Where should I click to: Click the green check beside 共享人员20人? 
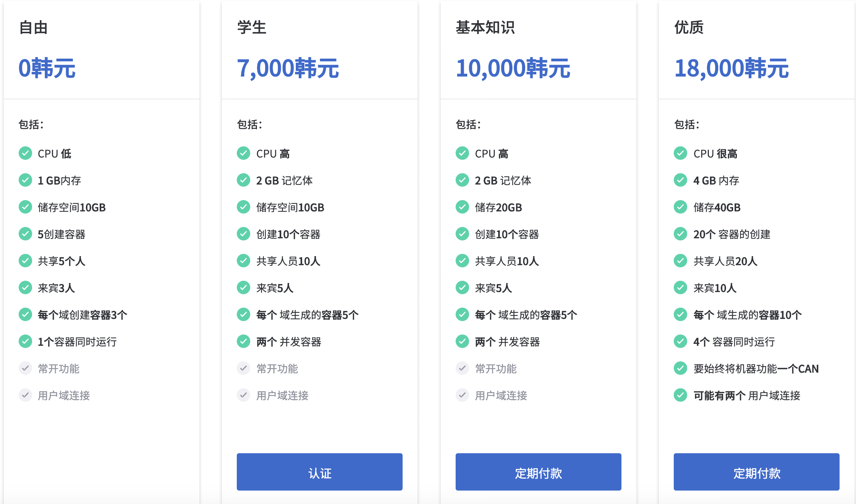[680, 261]
